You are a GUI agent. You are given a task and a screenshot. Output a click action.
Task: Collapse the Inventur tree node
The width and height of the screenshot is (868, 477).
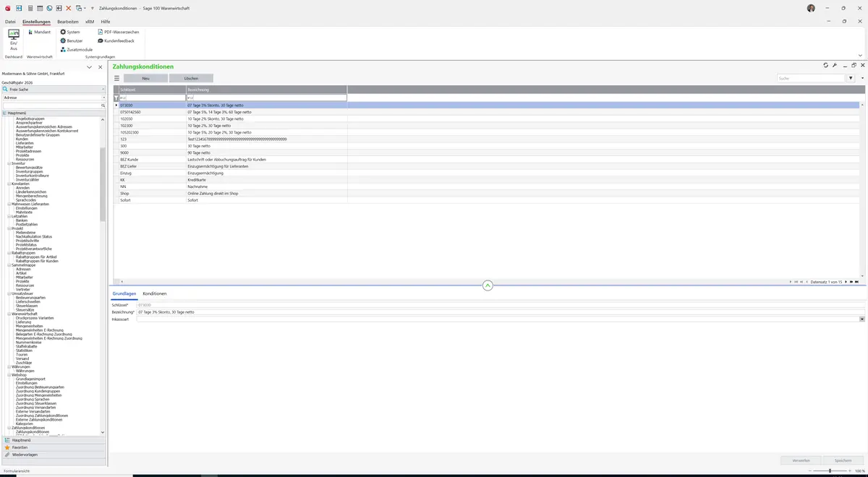9,163
